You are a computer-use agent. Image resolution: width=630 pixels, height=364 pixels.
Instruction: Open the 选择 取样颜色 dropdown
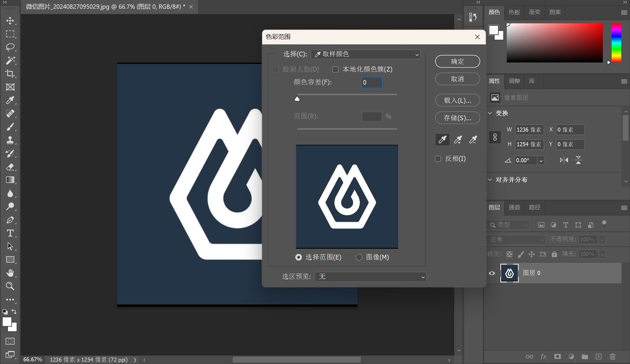coord(366,54)
